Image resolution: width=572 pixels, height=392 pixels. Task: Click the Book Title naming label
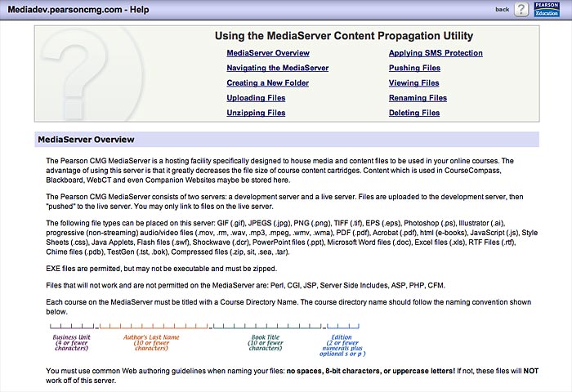coord(266,343)
